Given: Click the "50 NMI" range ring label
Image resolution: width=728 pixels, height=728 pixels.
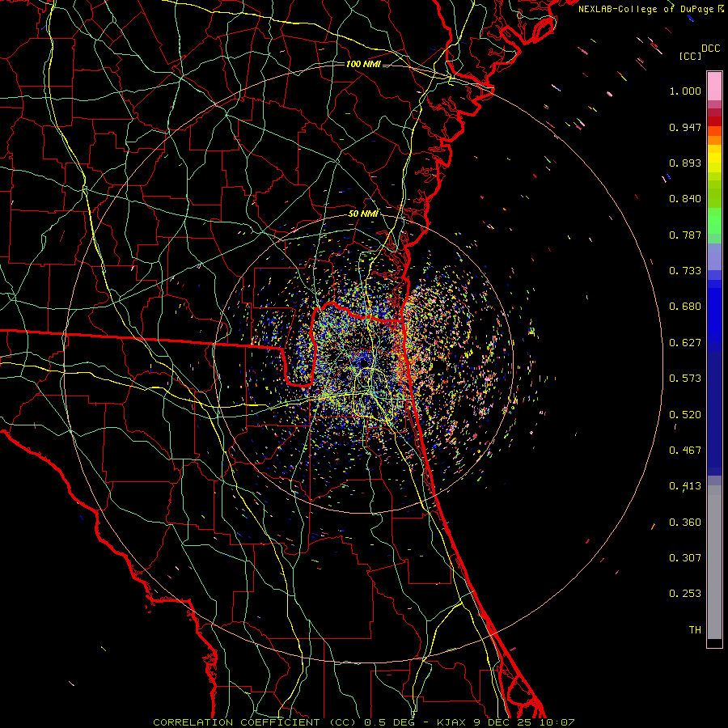Looking at the screenshot, I should tap(363, 214).
